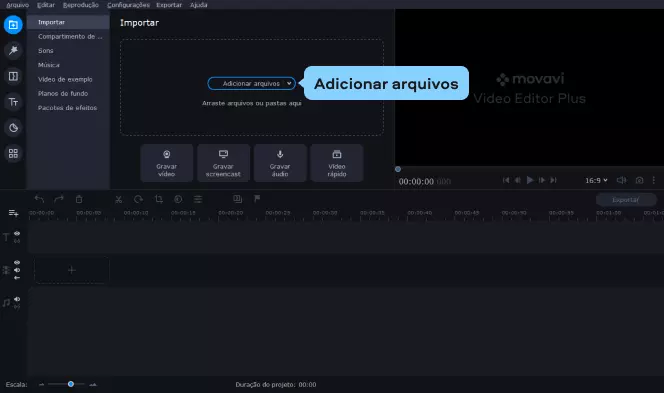This screenshot has width=664, height=393.
Task: Open the Titles text tab
Action: pos(13,102)
